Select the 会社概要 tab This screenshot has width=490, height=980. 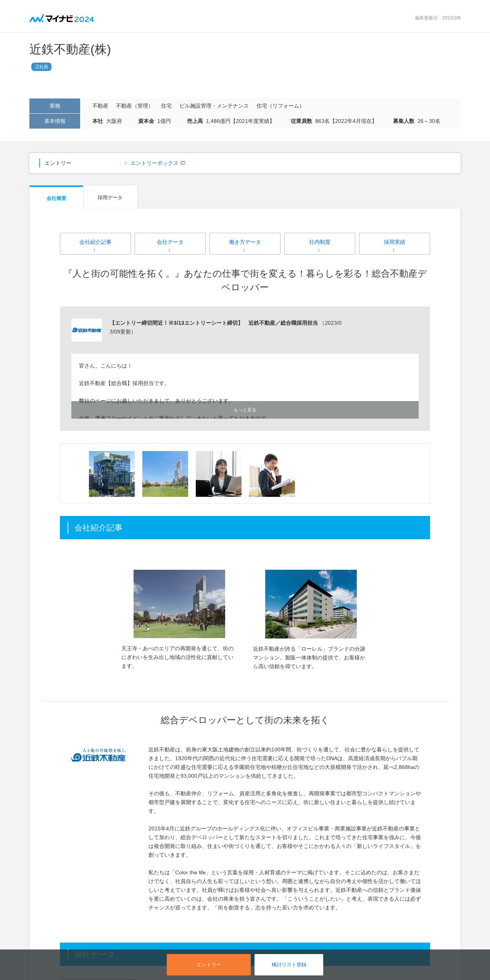click(56, 198)
